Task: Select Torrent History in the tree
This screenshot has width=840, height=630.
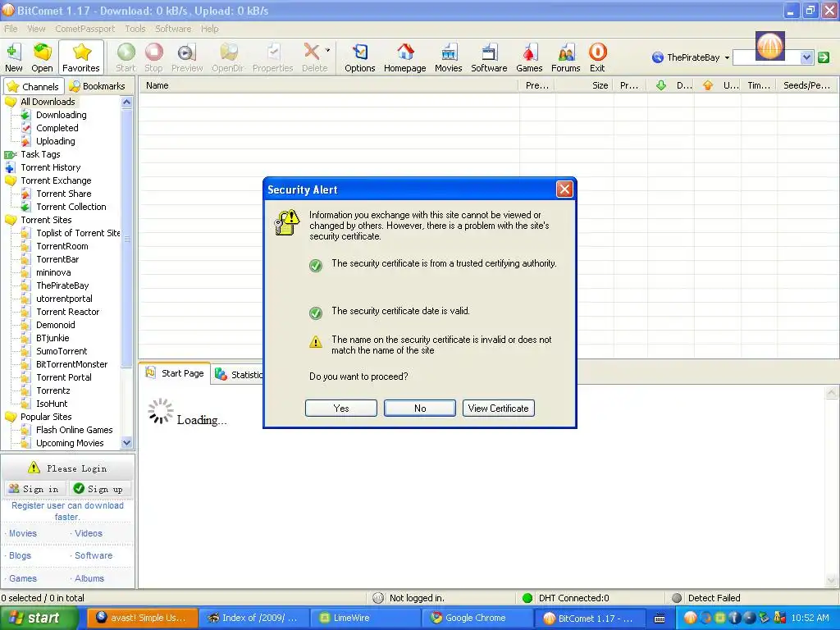Action: click(50, 167)
